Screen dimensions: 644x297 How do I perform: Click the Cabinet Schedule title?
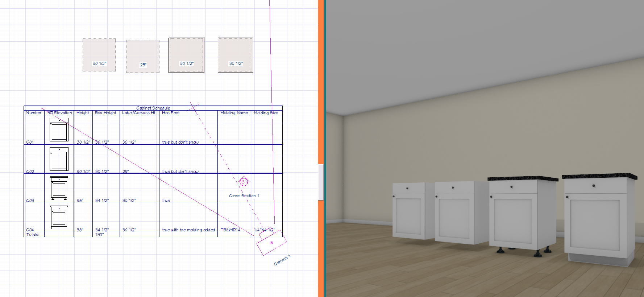tap(153, 108)
